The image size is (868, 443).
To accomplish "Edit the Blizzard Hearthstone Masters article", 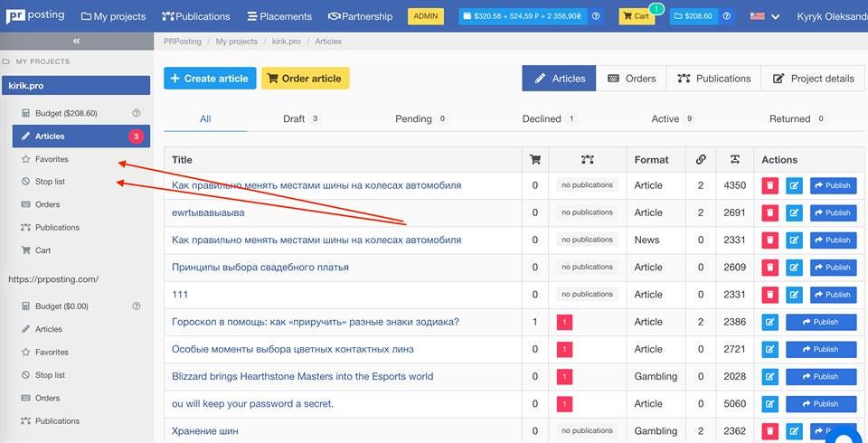I will [x=770, y=376].
